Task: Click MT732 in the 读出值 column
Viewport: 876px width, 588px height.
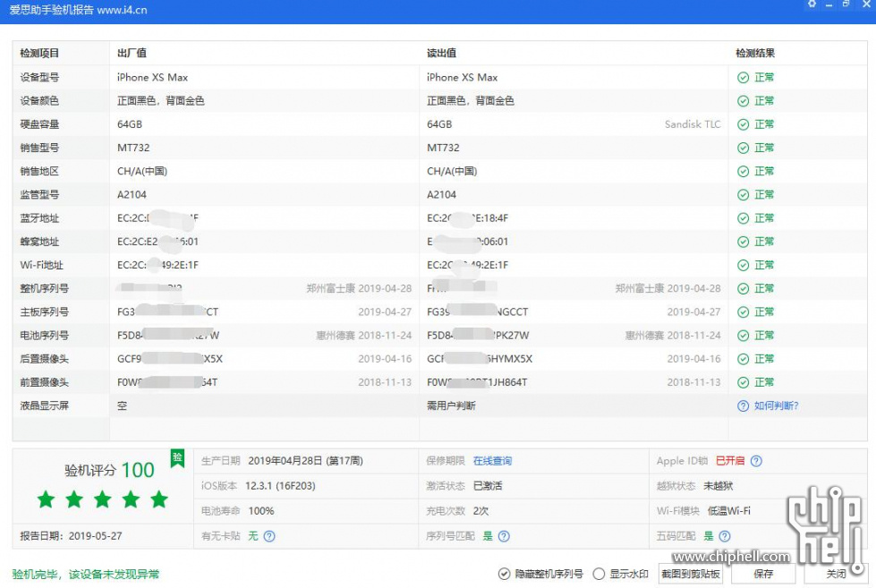Action: (x=443, y=148)
